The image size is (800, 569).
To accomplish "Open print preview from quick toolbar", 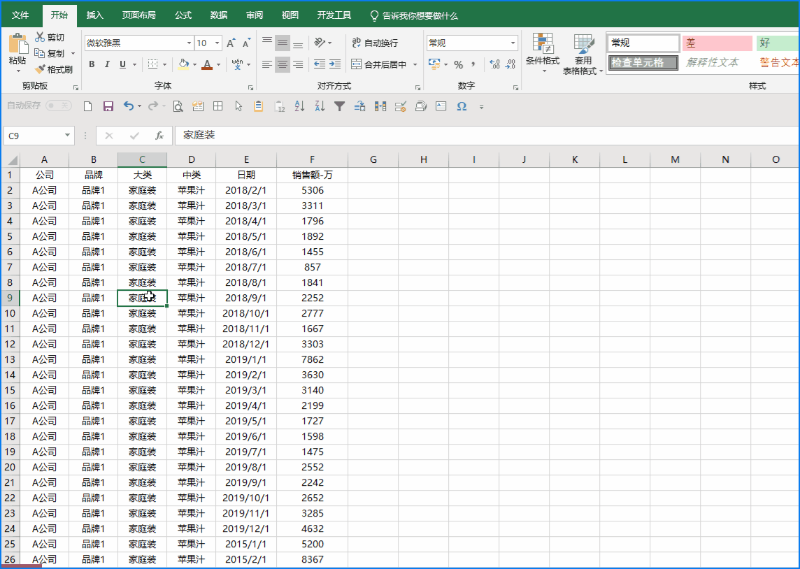I will click(178, 106).
